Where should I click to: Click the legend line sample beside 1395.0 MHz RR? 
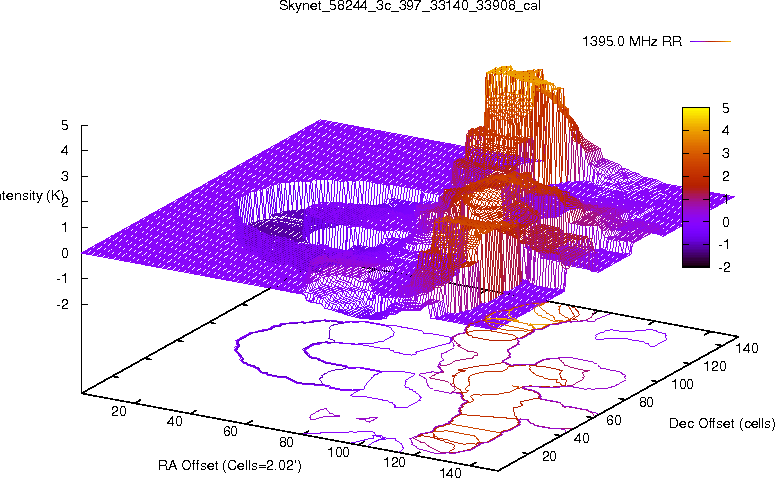(x=710, y=42)
